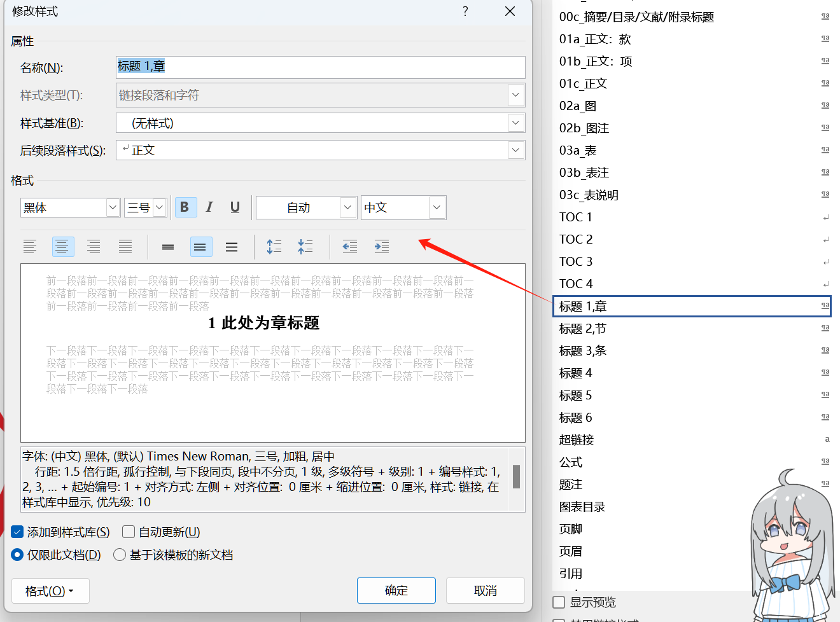Open the 格式(O) menu button
840x622 pixels.
tap(50, 591)
